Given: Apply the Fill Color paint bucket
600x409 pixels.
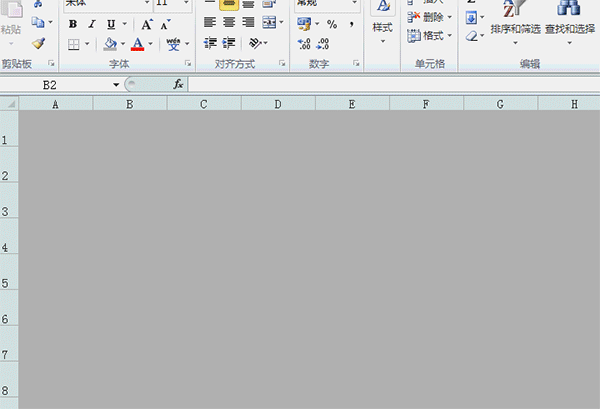Looking at the screenshot, I should click(x=110, y=44).
